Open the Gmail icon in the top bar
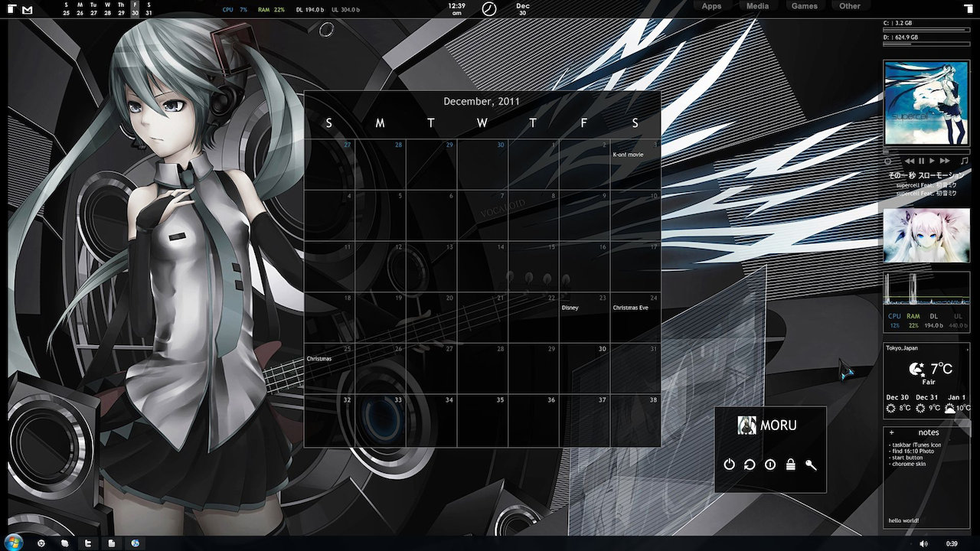Image resolution: width=980 pixels, height=551 pixels. (x=28, y=10)
